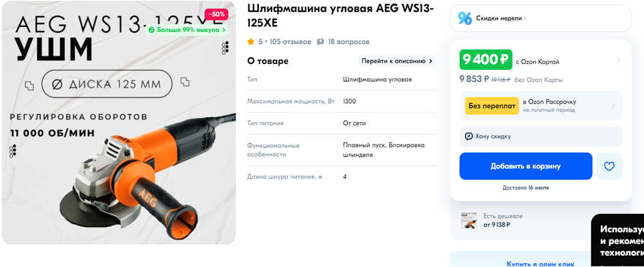
Task: Open Скидки недели chevron link
Action: click(x=525, y=18)
